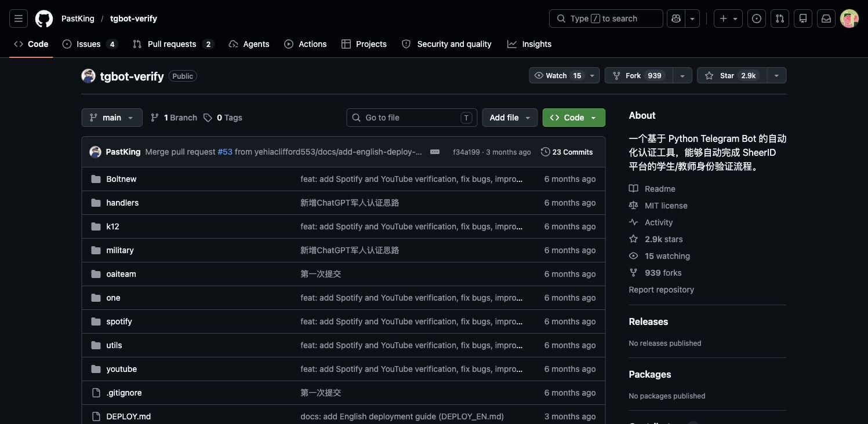Click PastKing's avatar in the commit bar
Image resolution: width=868 pixels, height=424 pixels.
pos(95,152)
